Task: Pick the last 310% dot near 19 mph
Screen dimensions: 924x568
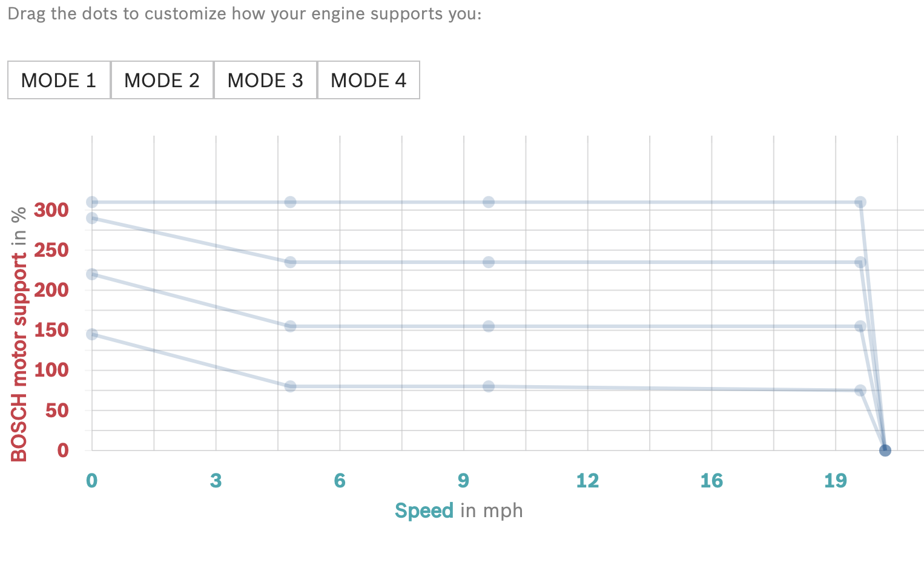Action: point(860,202)
